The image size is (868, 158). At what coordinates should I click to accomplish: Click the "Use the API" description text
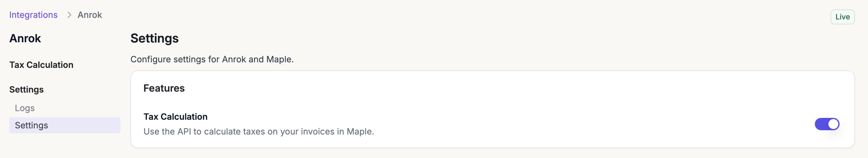point(258,131)
